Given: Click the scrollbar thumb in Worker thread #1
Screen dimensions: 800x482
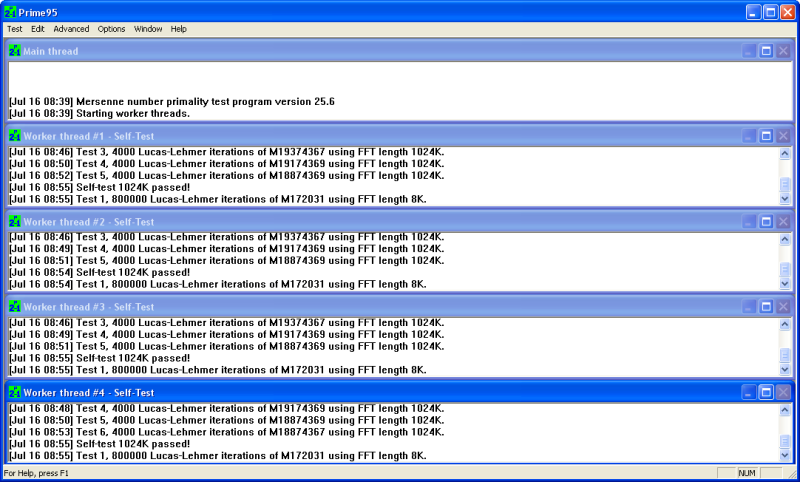Looking at the screenshot, I should pos(785,185).
